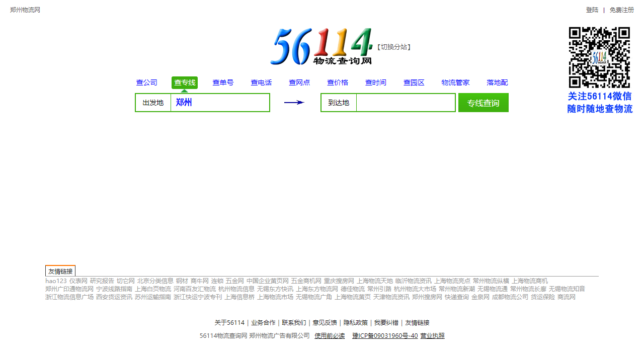Open the 查园区 tab
The width and height of the screenshot is (644, 362).
tap(414, 82)
